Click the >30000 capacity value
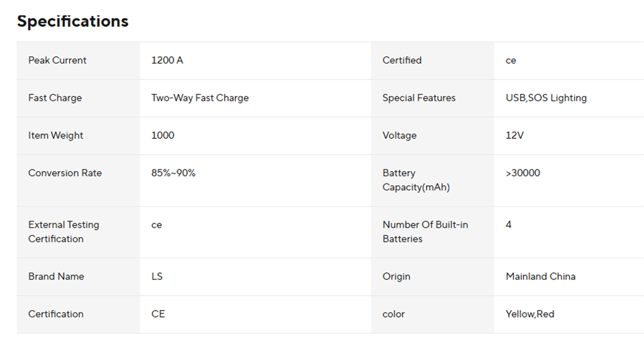644x339 pixels. point(523,173)
